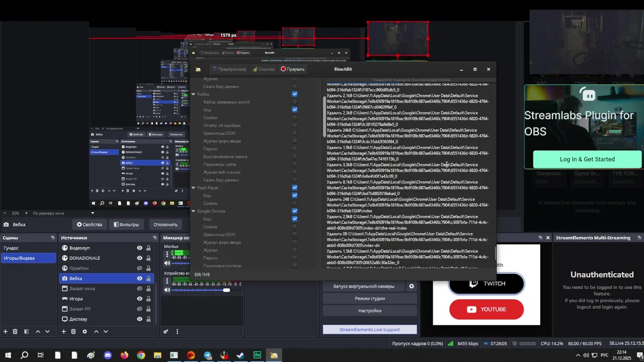644x362 pixels.
Task: Open advanced audio properties gears icon
Action: click(166, 331)
